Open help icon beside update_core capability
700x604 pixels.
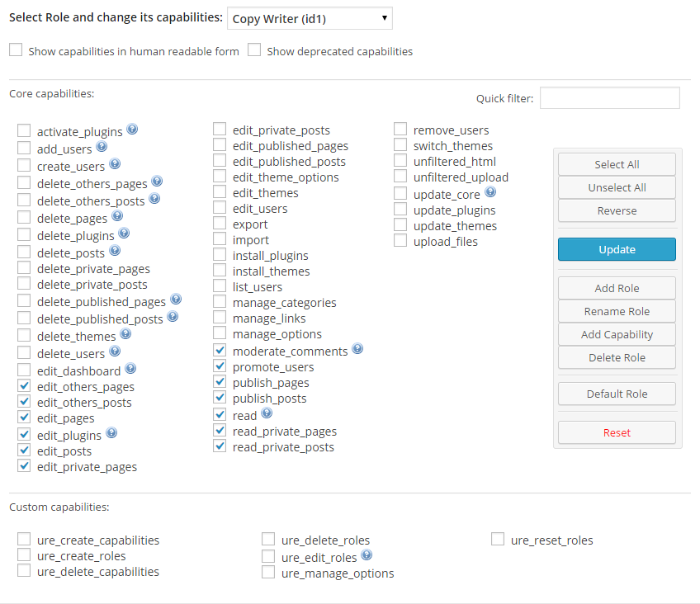(490, 192)
